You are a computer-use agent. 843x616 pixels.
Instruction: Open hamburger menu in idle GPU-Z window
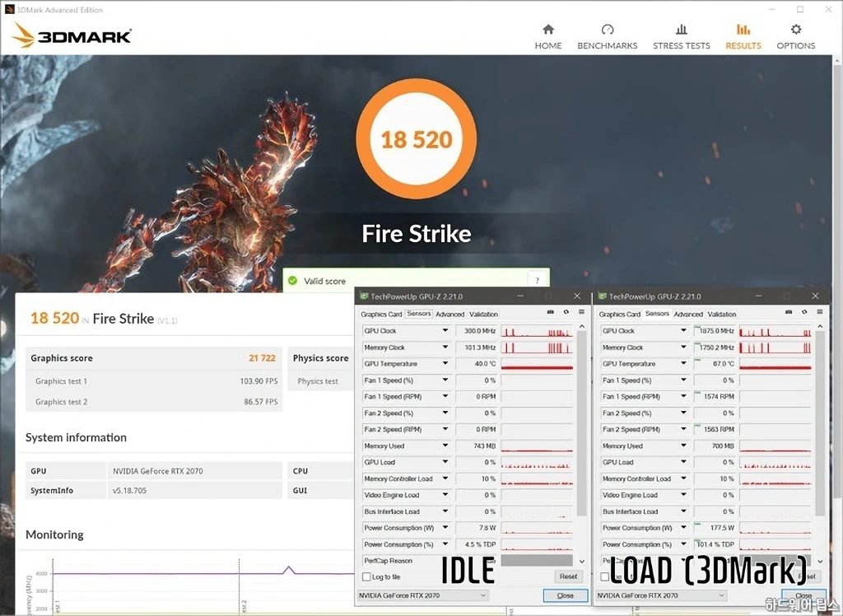tap(581, 312)
